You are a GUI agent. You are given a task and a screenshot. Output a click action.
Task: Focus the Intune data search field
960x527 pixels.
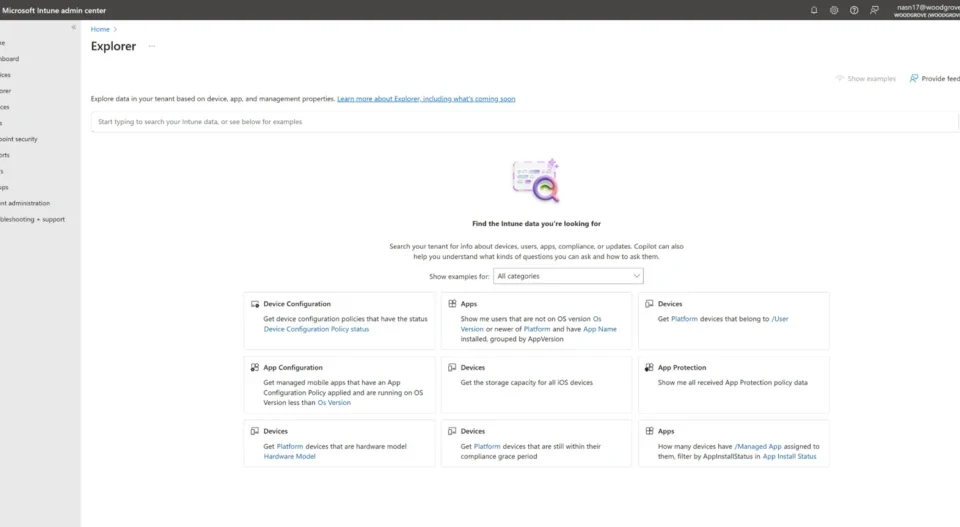point(524,122)
